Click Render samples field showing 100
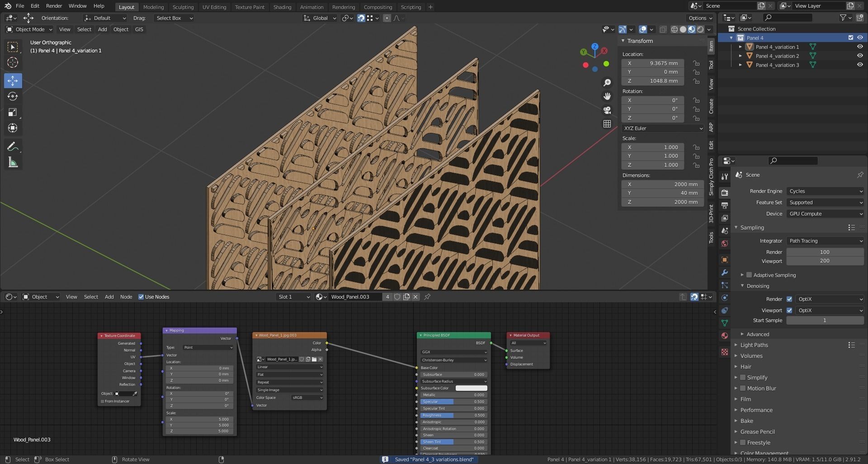This screenshot has height=464, width=868. [x=825, y=252]
